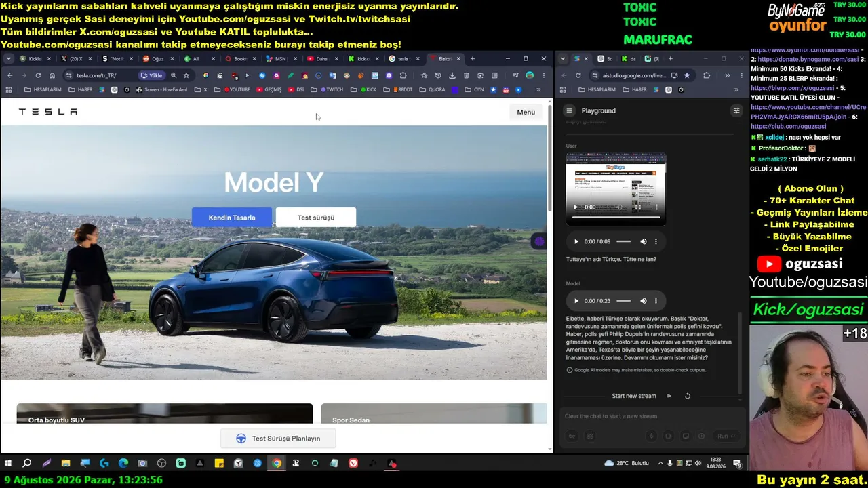Open home page in Tesla browser window

click(52, 75)
